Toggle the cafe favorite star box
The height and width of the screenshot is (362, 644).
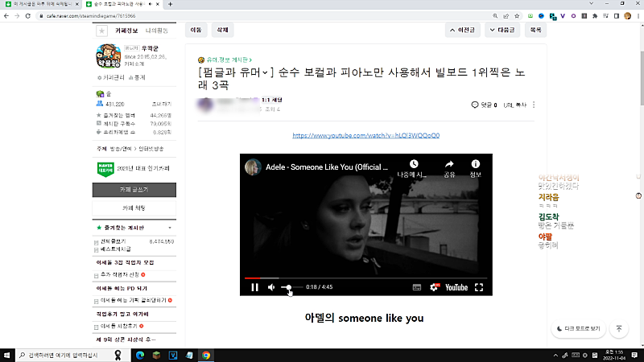102,31
